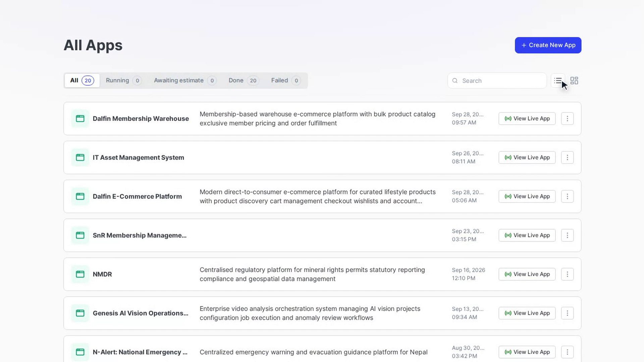
Task: Filter apps by Done tab
Action: click(x=244, y=80)
